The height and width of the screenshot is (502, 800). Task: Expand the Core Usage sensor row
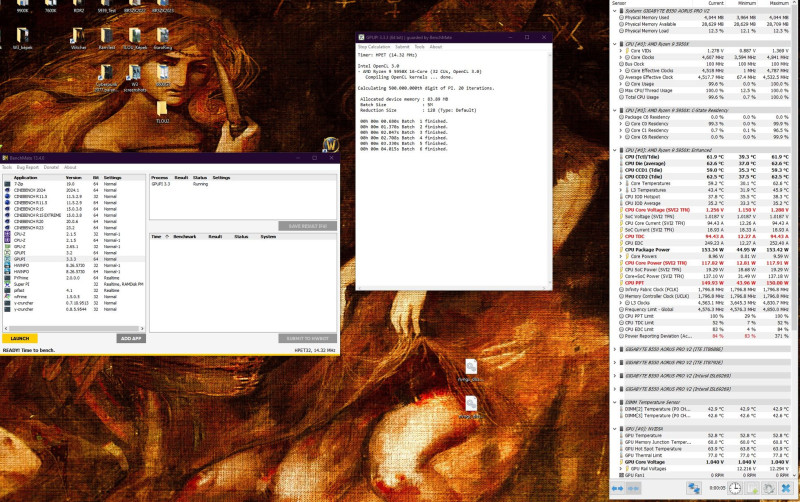(x=621, y=84)
